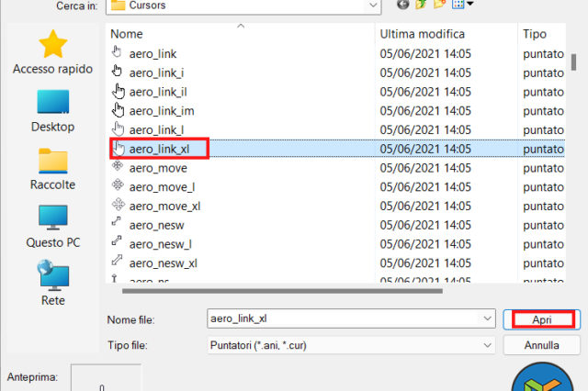Screen dimensions: 588x391
Task: Select the aero_move_xl file icon
Action: coord(119,204)
